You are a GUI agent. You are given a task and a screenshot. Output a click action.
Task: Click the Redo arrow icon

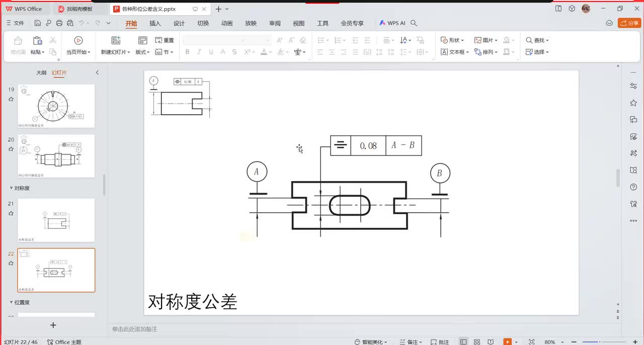[98, 23]
